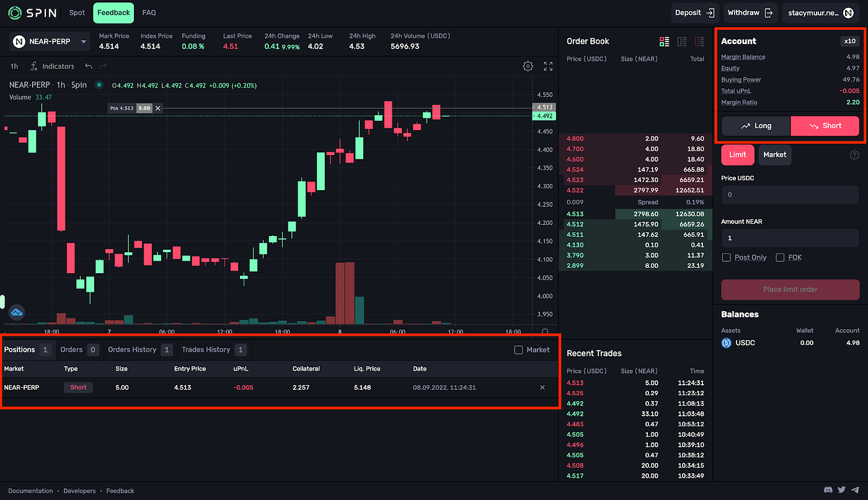The image size is (868, 500).
Task: Select bid price 2.899 in order book
Action: (575, 265)
